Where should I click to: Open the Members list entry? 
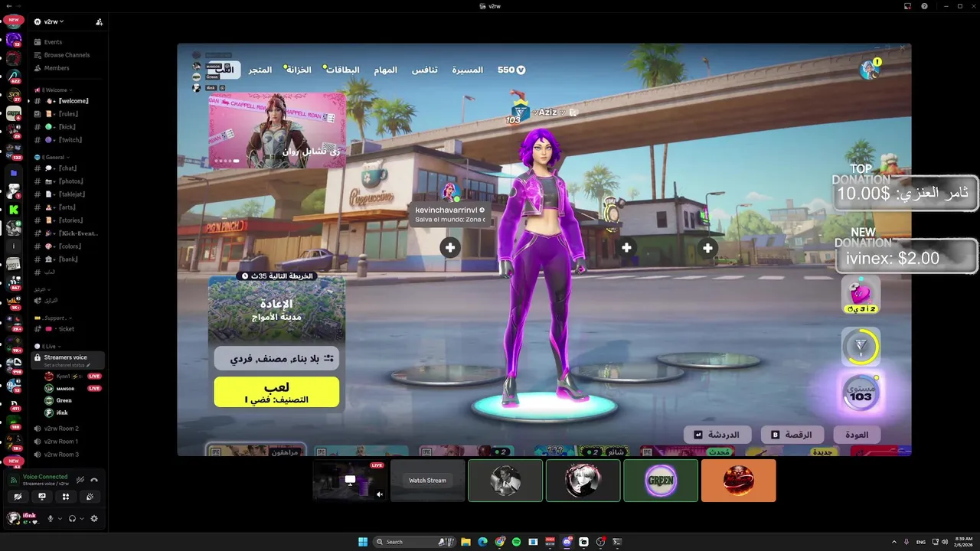click(56, 68)
